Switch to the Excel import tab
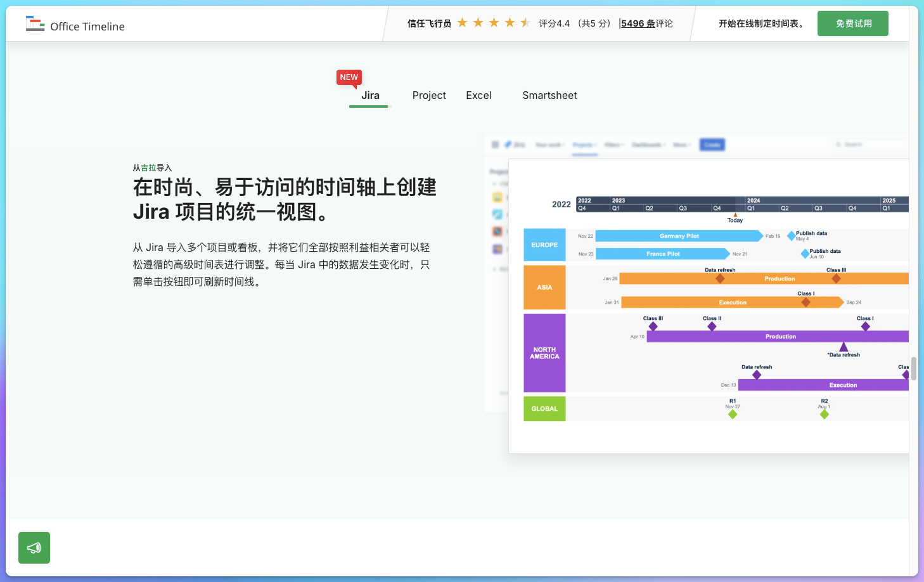This screenshot has height=582, width=924. click(478, 95)
